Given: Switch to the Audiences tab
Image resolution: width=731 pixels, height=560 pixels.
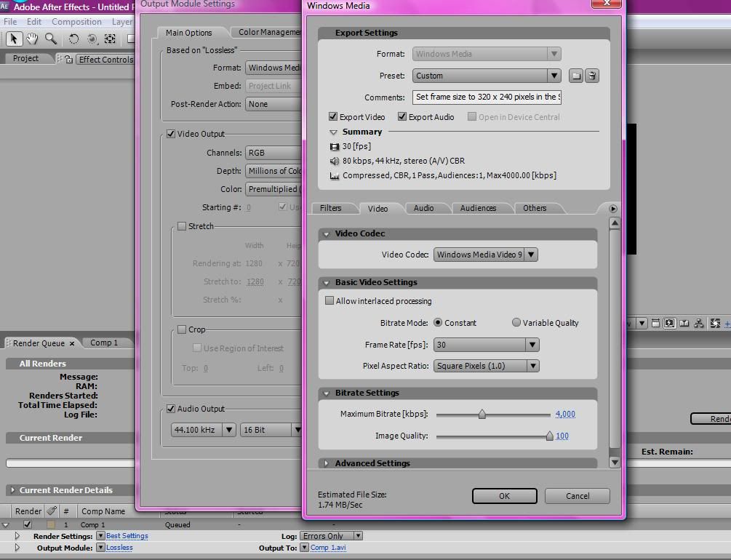Looking at the screenshot, I should pyautogui.click(x=478, y=208).
